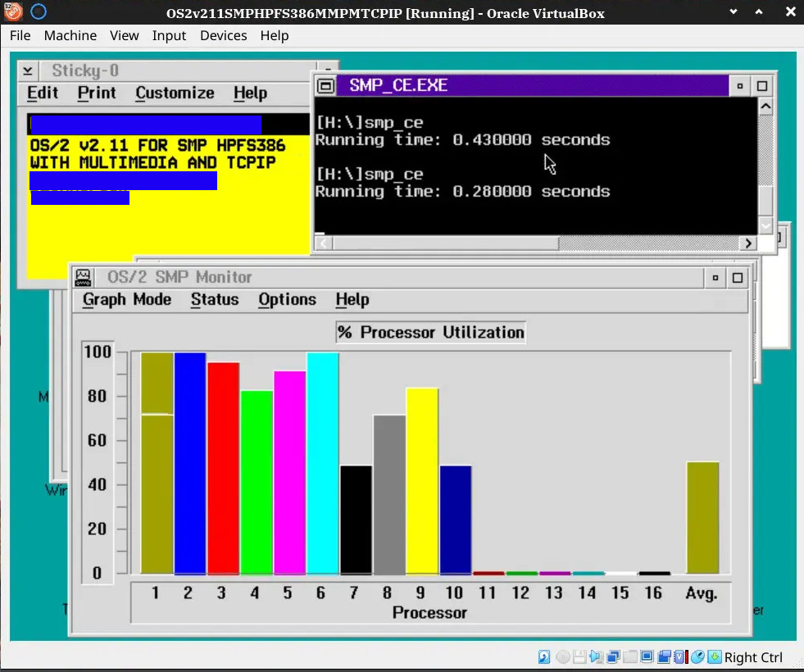This screenshot has height=672, width=804.
Task: Click the Processor 7 black utilization bar
Action: click(x=356, y=520)
